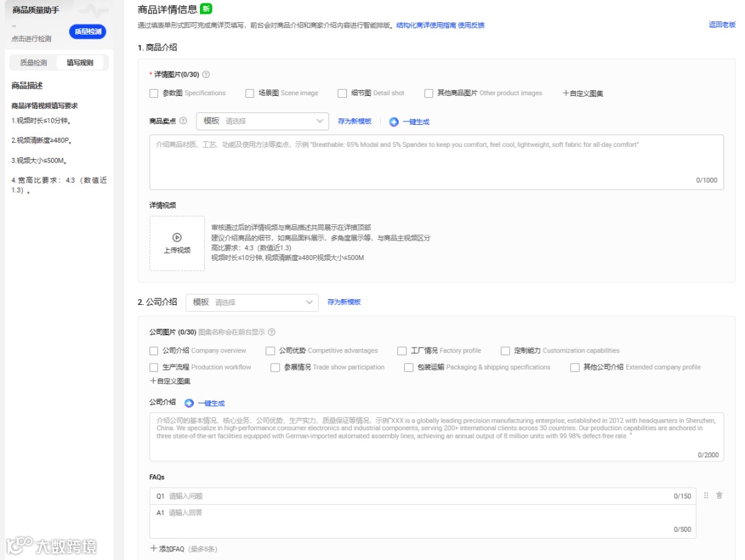Click the plus icon for 添加FAQ
745x560 pixels.
point(153,548)
